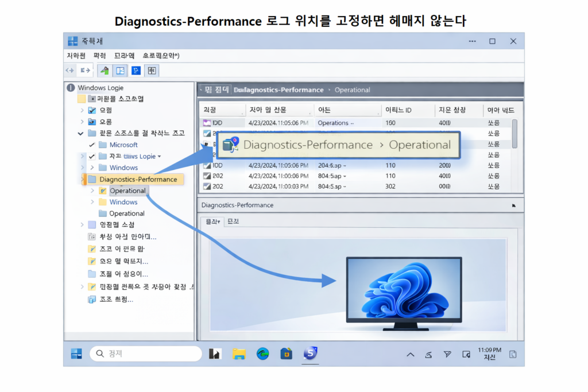Image resolution: width=588 pixels, height=392 pixels.
Task: Open the second menu bar item 팍혁
Action: [x=100, y=56]
